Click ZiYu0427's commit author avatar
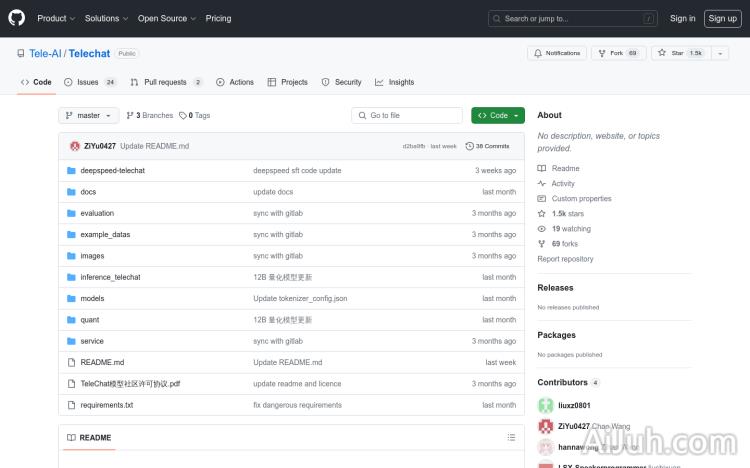Viewport: 750px width, 468px height. (75, 146)
